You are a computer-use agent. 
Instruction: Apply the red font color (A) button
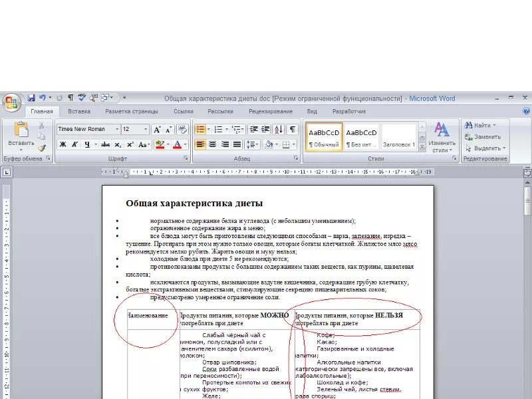click(177, 144)
